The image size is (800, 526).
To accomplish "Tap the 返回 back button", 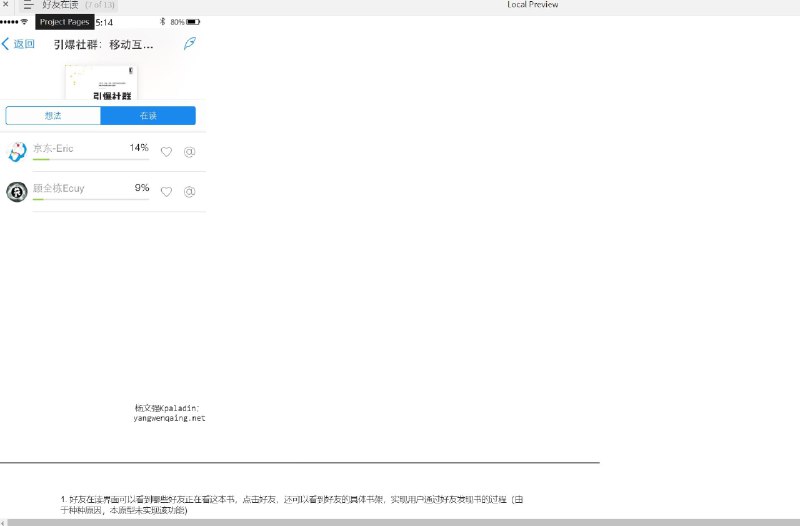I will (x=18, y=44).
